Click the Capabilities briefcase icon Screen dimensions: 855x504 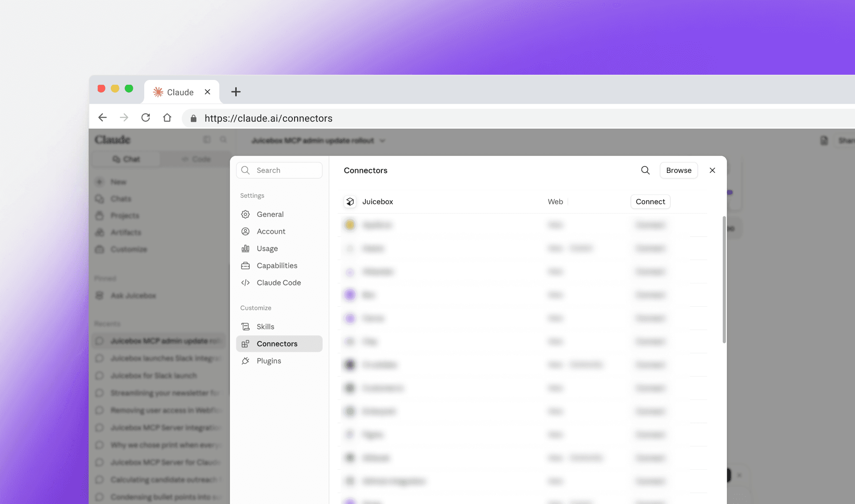pyautogui.click(x=245, y=265)
